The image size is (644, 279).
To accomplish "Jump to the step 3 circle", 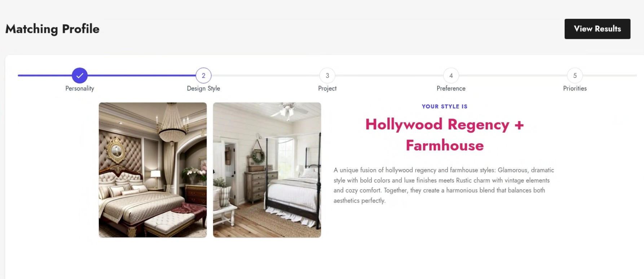I will (x=327, y=75).
